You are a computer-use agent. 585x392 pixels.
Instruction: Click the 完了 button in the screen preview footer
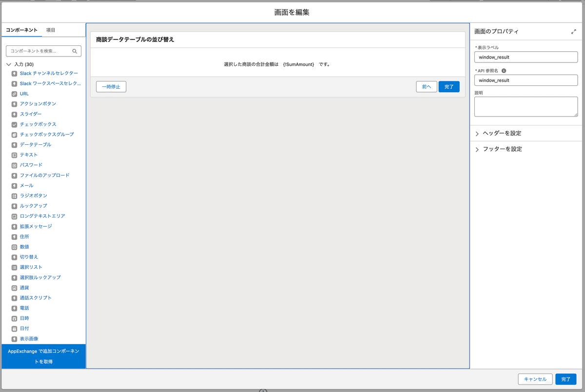tap(449, 87)
